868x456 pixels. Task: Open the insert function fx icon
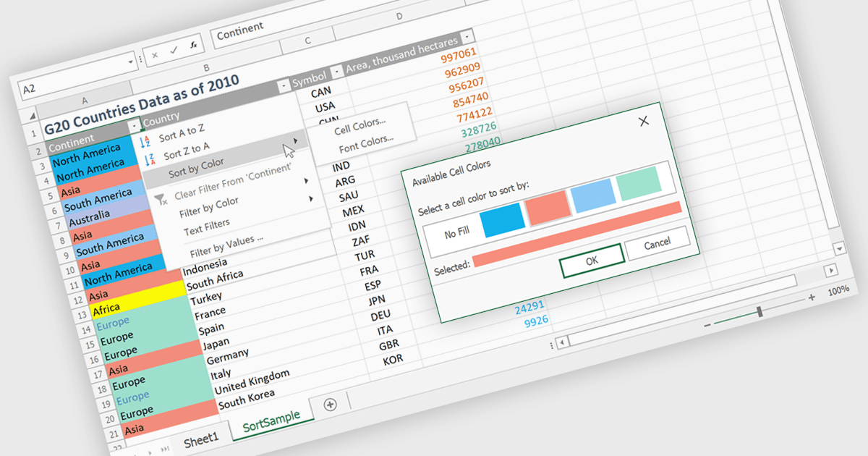pos(193,46)
